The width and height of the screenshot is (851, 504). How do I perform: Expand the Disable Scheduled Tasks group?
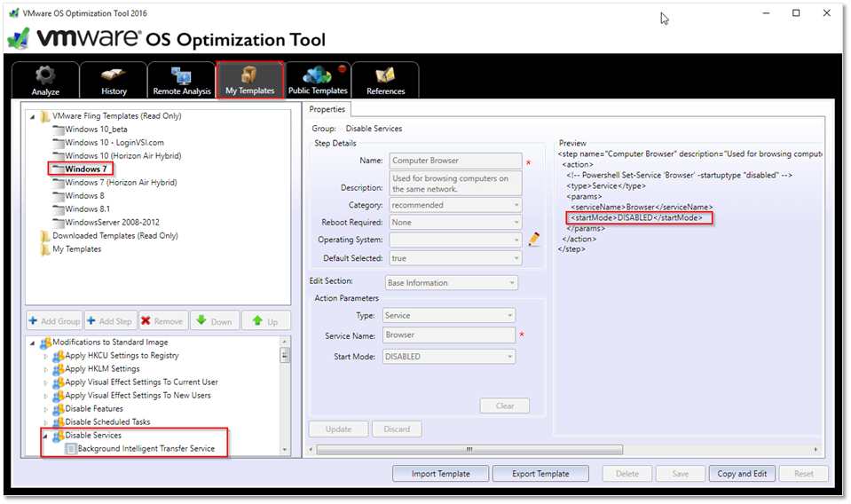[45, 422]
